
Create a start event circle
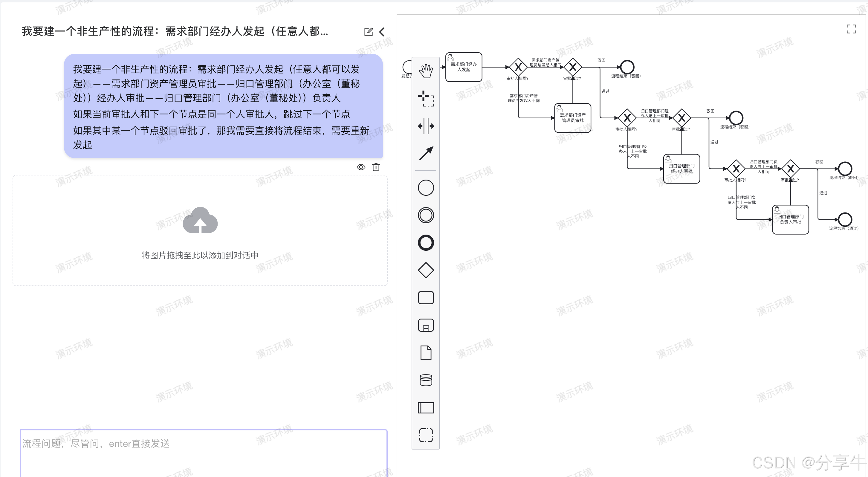click(x=426, y=188)
